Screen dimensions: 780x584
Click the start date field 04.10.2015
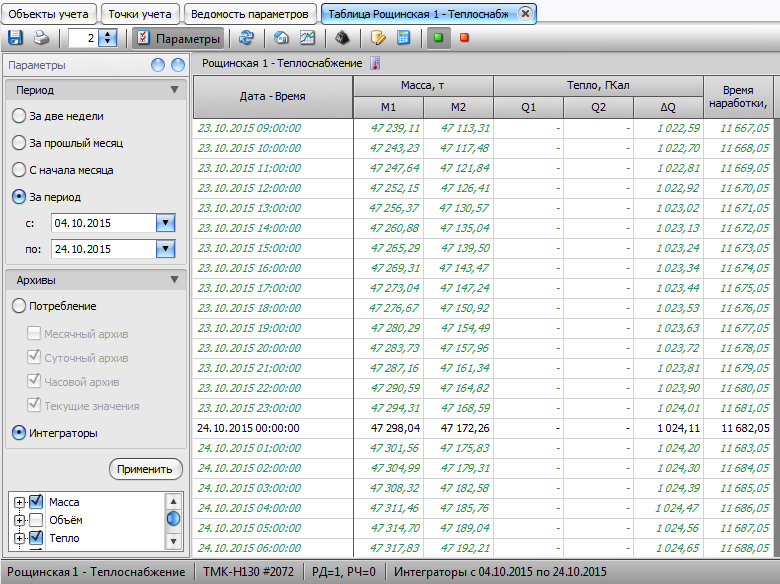103,223
